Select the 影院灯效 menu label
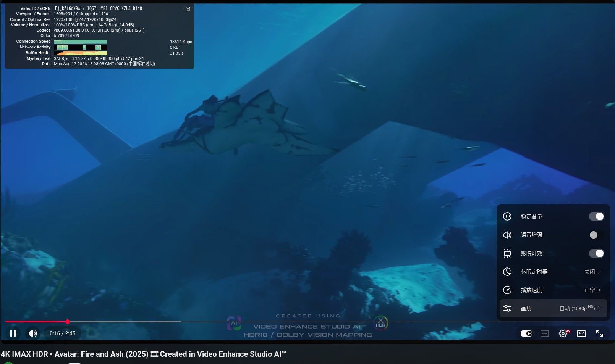 [532, 253]
